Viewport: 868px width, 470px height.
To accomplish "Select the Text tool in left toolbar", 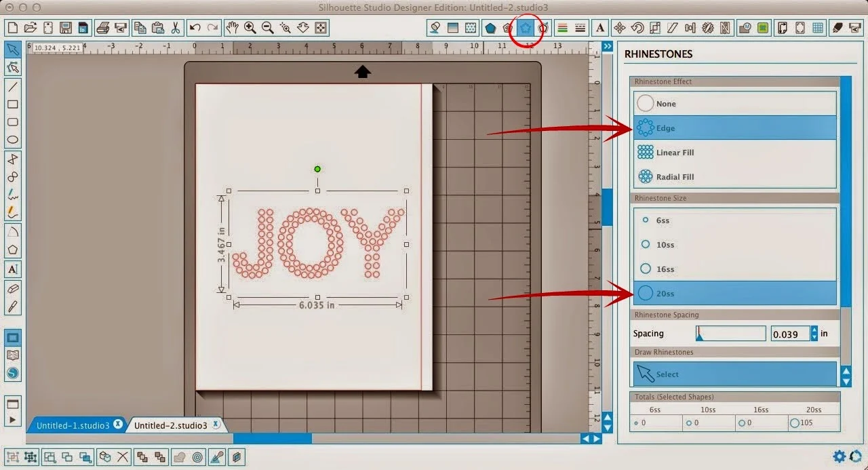I will pos(12,269).
